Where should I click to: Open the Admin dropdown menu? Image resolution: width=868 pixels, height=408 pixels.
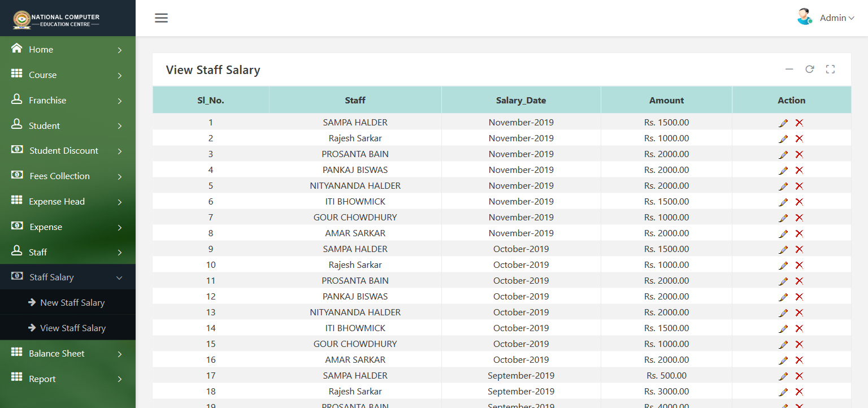pos(837,18)
